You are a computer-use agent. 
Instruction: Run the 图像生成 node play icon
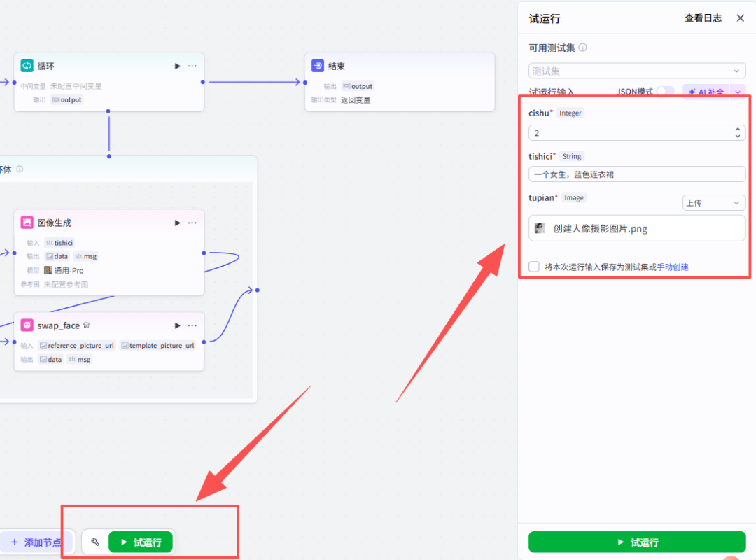177,223
